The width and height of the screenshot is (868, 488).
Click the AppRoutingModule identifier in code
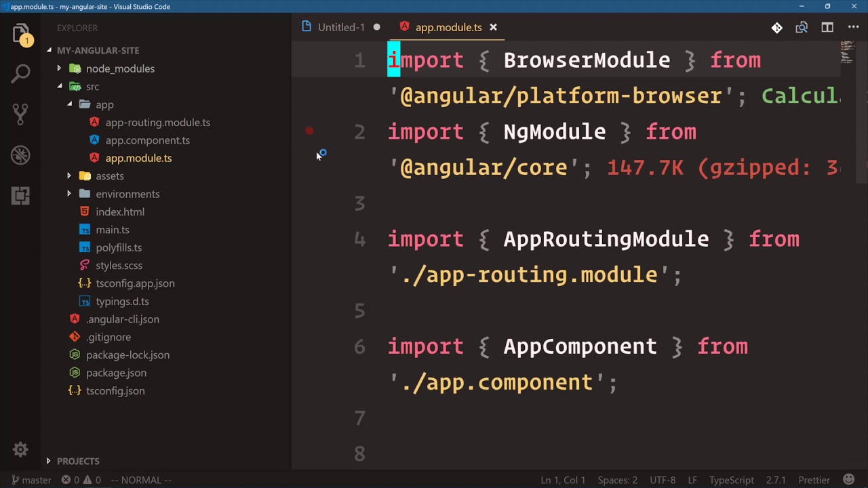tap(606, 239)
